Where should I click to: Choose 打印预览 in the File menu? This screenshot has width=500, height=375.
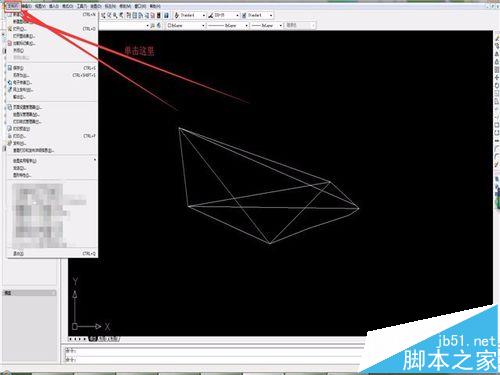click(52, 129)
